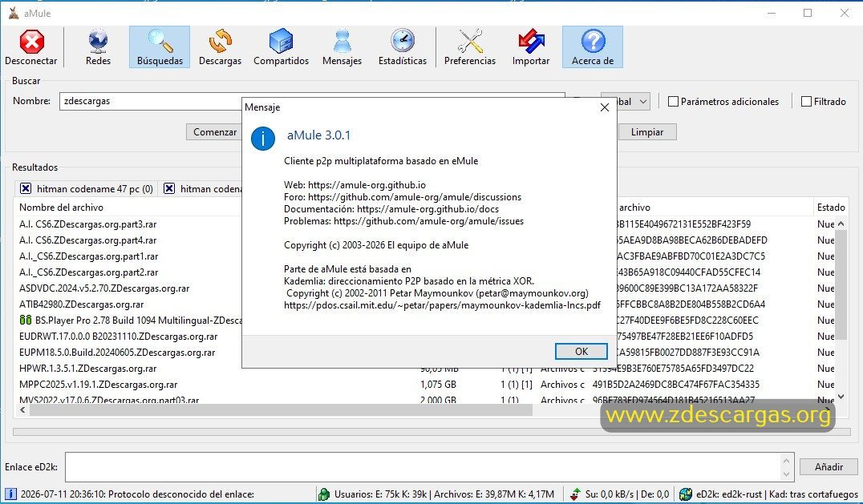Click the Desconectar toolbar icon

pos(32,42)
